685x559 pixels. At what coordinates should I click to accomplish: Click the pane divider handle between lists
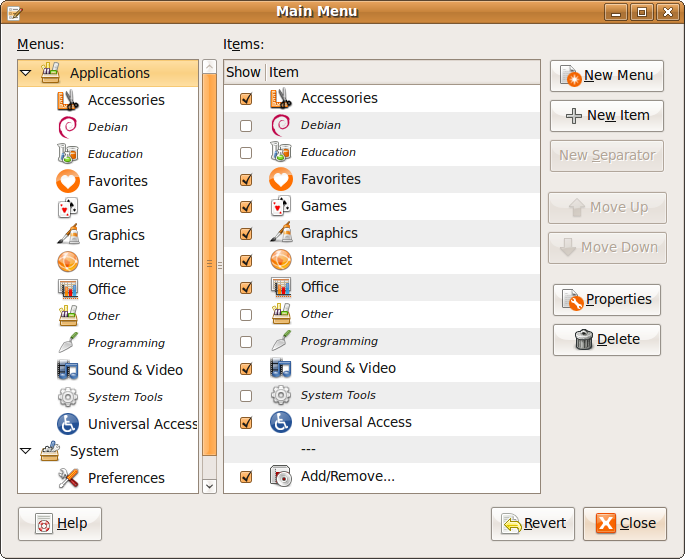click(209, 264)
